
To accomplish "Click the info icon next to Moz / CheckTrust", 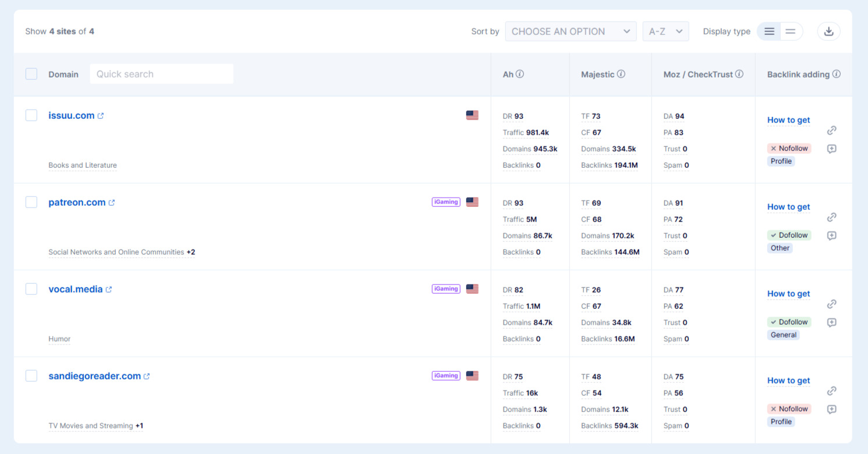I will [x=739, y=74].
